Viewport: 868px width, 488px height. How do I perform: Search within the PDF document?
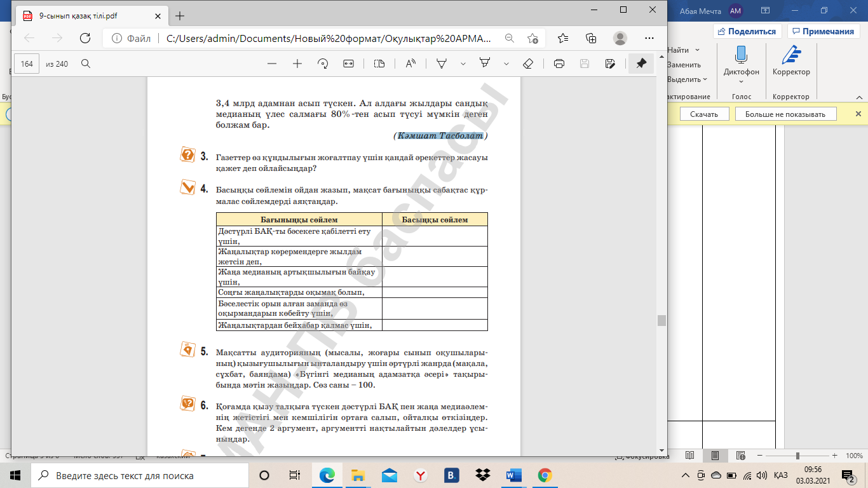(x=86, y=64)
